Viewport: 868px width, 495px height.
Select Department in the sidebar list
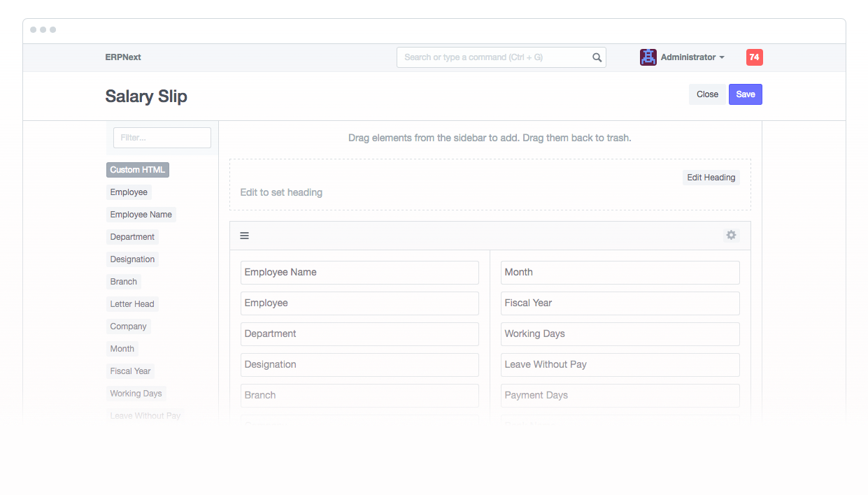coord(132,237)
